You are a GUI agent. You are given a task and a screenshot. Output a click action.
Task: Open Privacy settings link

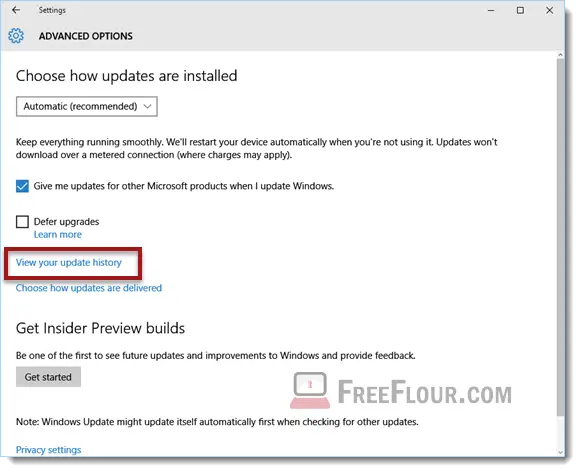(48, 450)
